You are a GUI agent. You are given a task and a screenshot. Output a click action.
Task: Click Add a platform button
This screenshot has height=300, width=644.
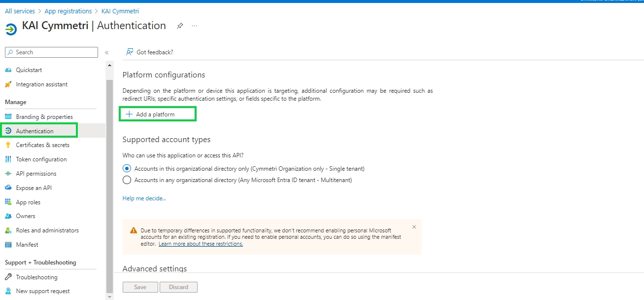click(155, 114)
